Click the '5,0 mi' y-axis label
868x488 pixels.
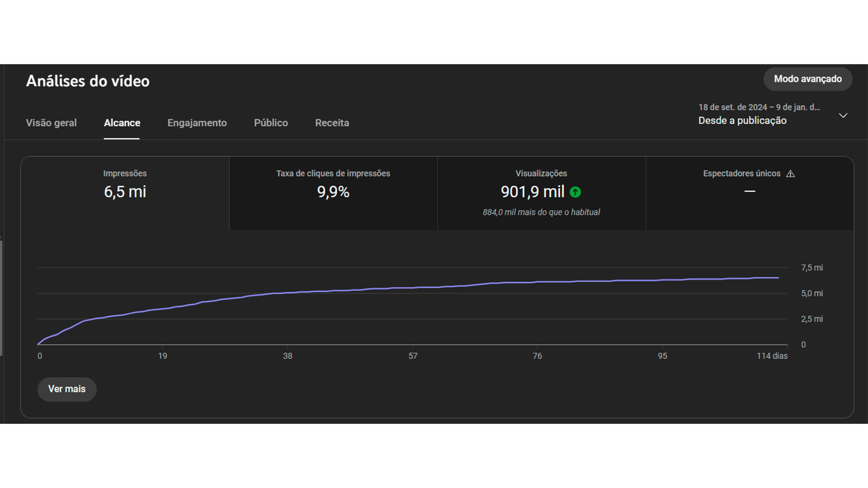(x=812, y=294)
